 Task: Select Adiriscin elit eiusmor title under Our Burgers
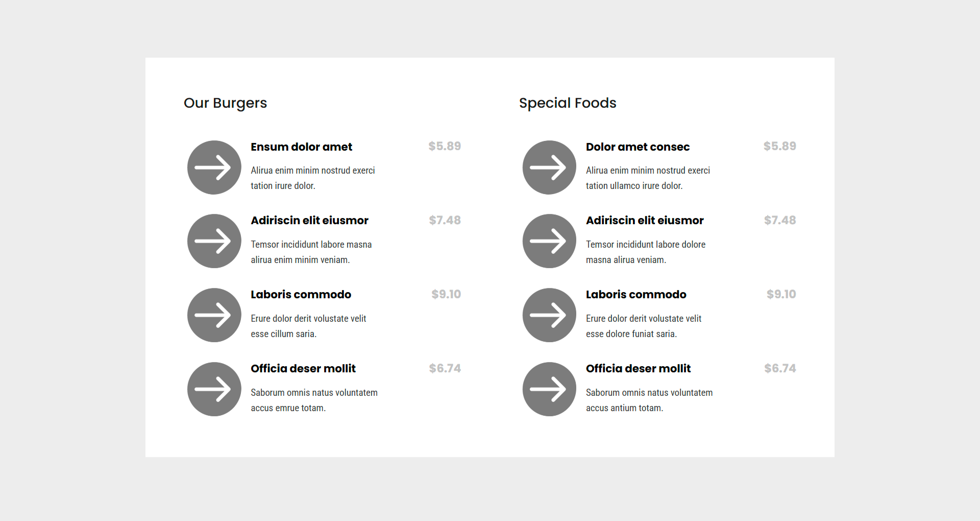pos(309,221)
